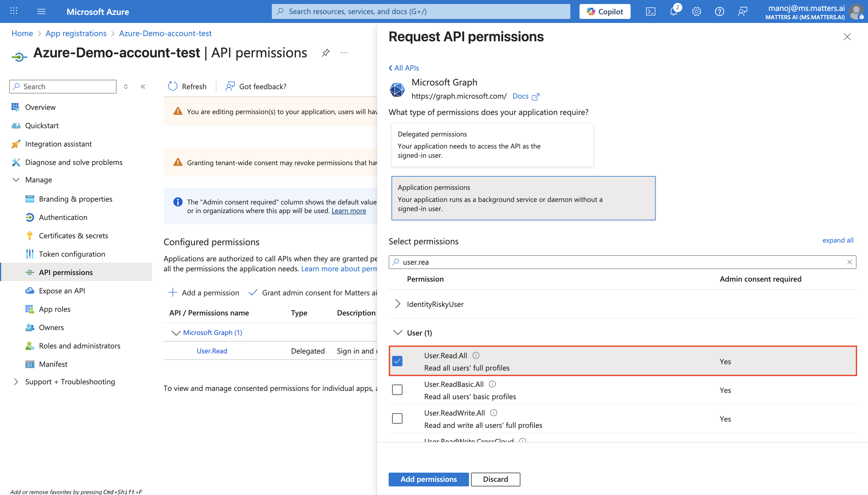
Task: Click the Got feedback person icon
Action: (x=230, y=86)
